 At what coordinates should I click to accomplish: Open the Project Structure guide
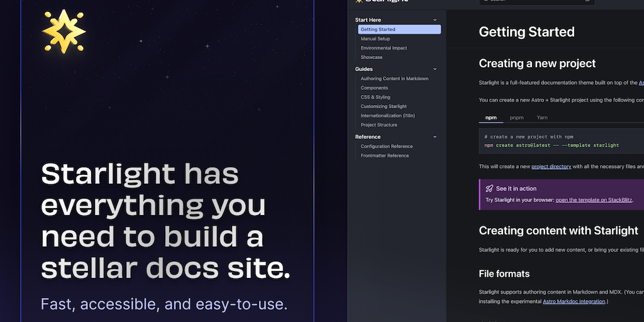(x=379, y=125)
